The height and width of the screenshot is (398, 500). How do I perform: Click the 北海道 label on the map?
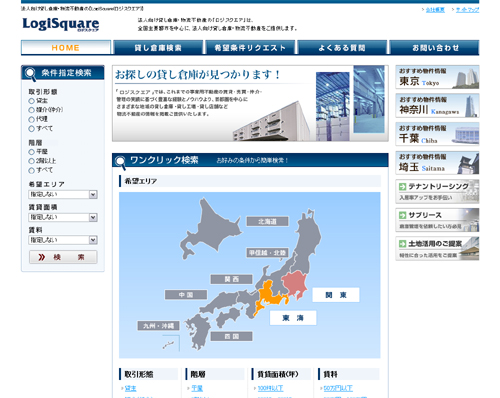pyautogui.click(x=267, y=221)
